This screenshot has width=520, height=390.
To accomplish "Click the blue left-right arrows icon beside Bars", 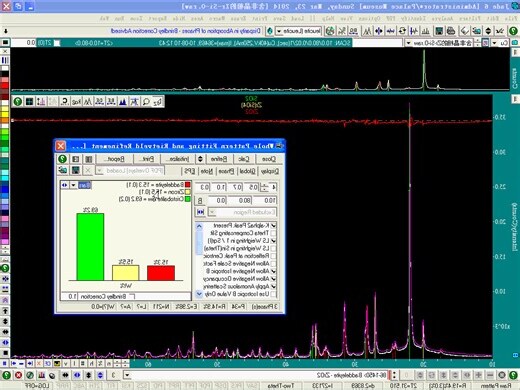I will pyautogui.click(x=65, y=185).
